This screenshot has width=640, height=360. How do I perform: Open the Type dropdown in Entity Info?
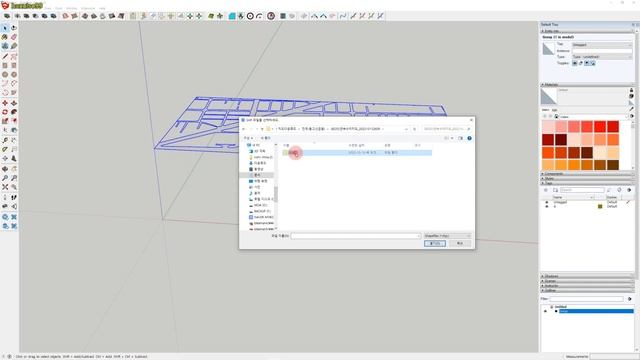602,57
